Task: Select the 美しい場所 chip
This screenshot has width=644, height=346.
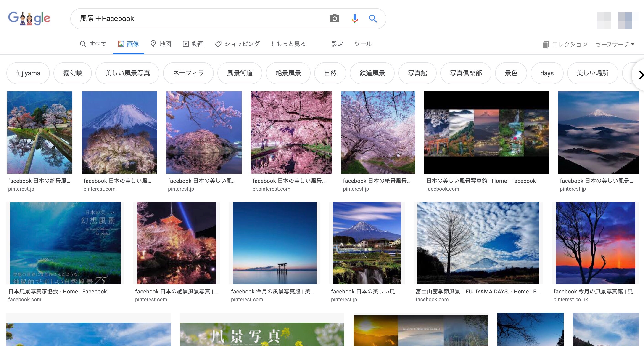Action: tap(593, 73)
